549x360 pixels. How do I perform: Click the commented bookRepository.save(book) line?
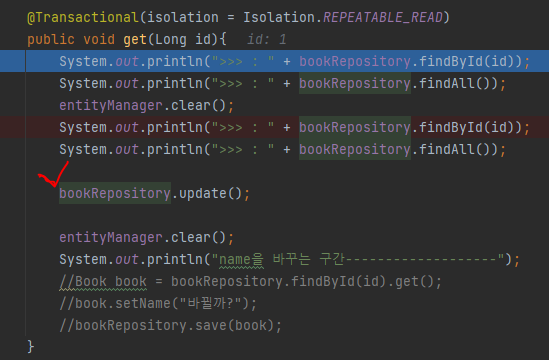point(171,325)
